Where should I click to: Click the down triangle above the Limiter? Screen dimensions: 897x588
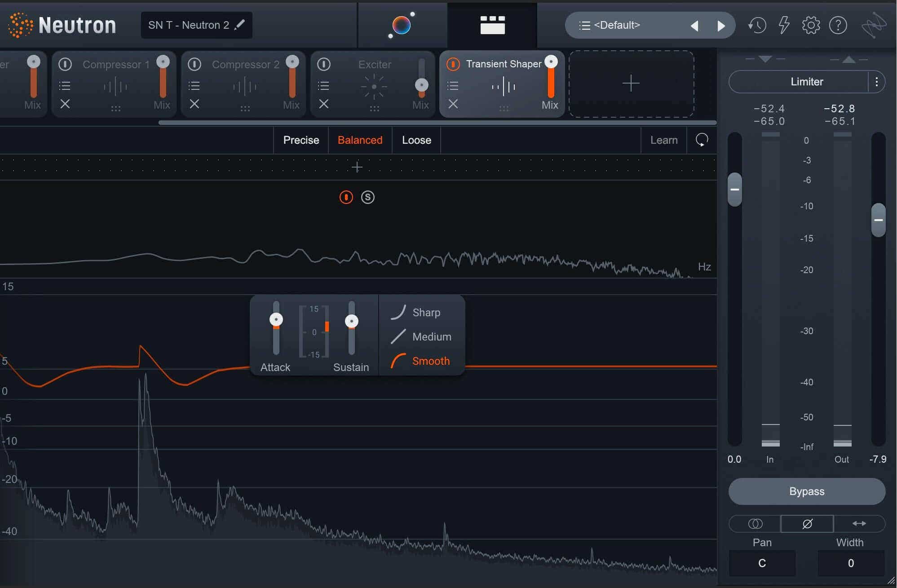(x=765, y=59)
